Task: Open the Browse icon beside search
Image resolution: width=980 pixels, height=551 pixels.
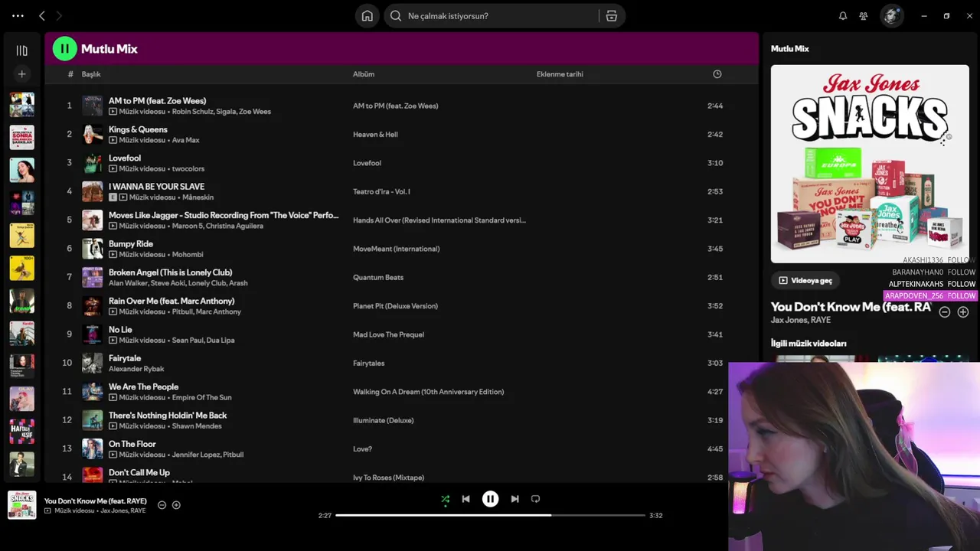Action: [612, 16]
